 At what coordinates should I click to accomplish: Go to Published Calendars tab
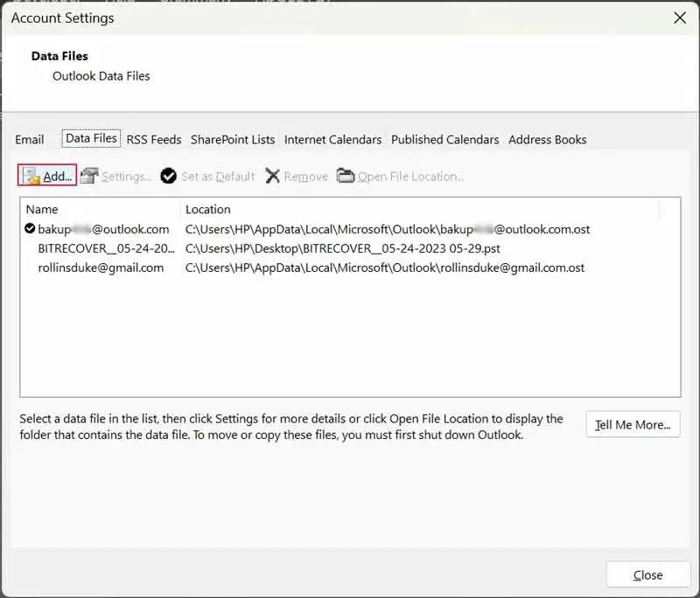point(444,140)
